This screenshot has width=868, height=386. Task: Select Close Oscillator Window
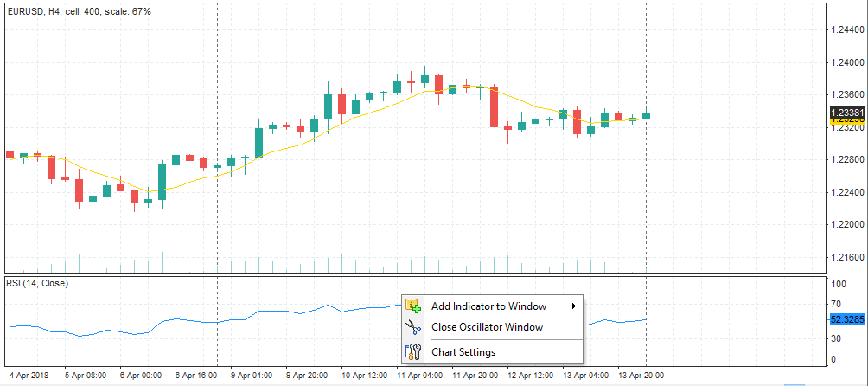click(487, 327)
